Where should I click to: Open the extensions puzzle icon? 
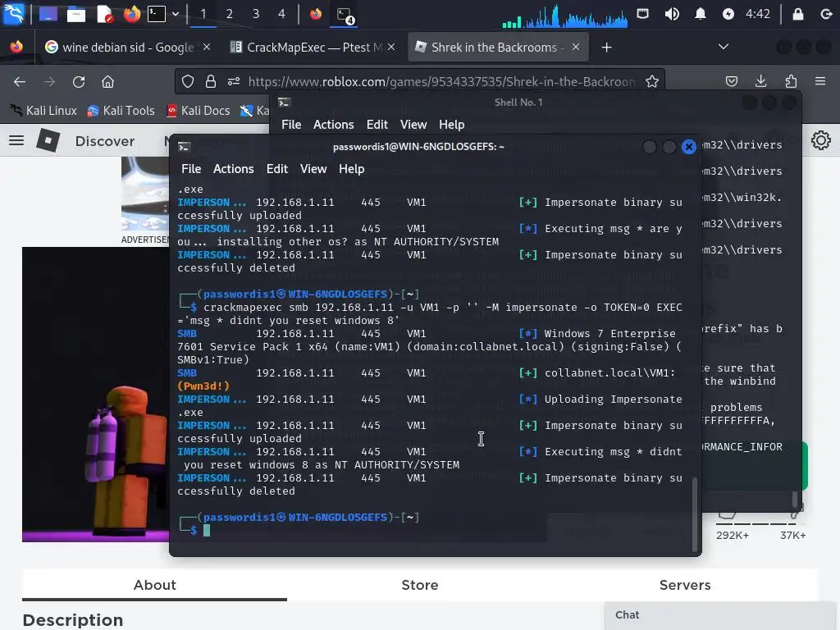[791, 81]
